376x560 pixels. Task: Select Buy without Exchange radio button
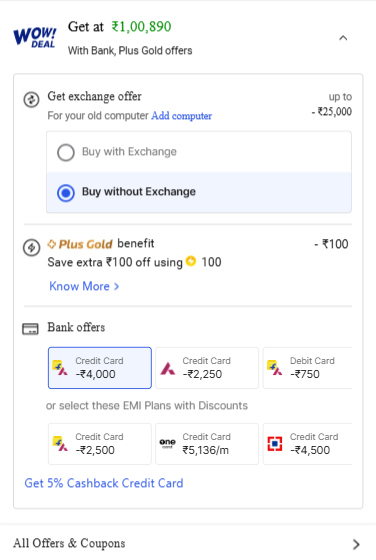66,193
